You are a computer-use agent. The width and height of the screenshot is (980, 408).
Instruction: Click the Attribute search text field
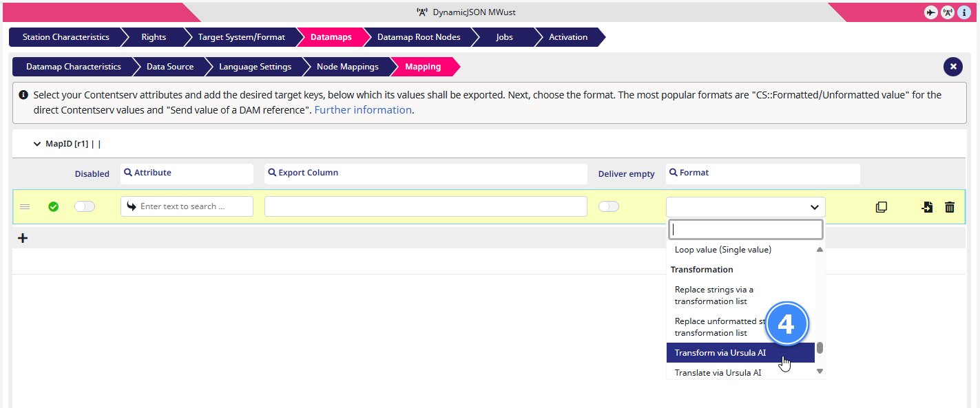click(x=187, y=206)
